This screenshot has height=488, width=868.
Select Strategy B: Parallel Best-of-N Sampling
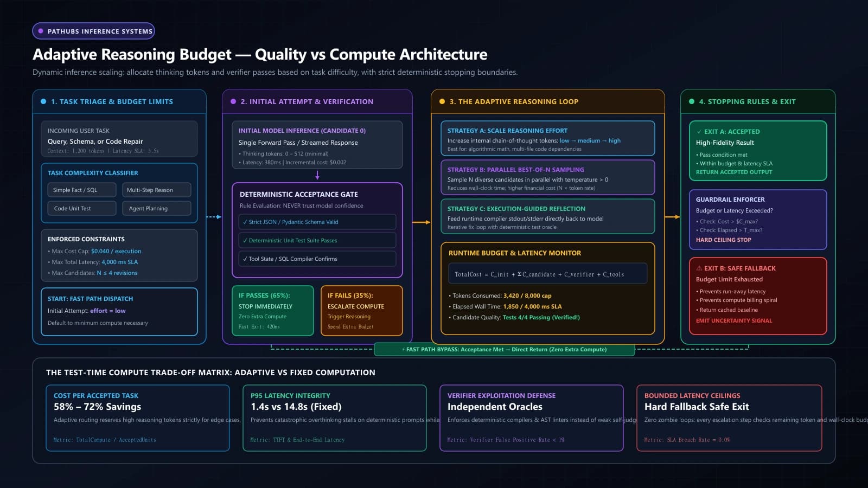pos(548,177)
